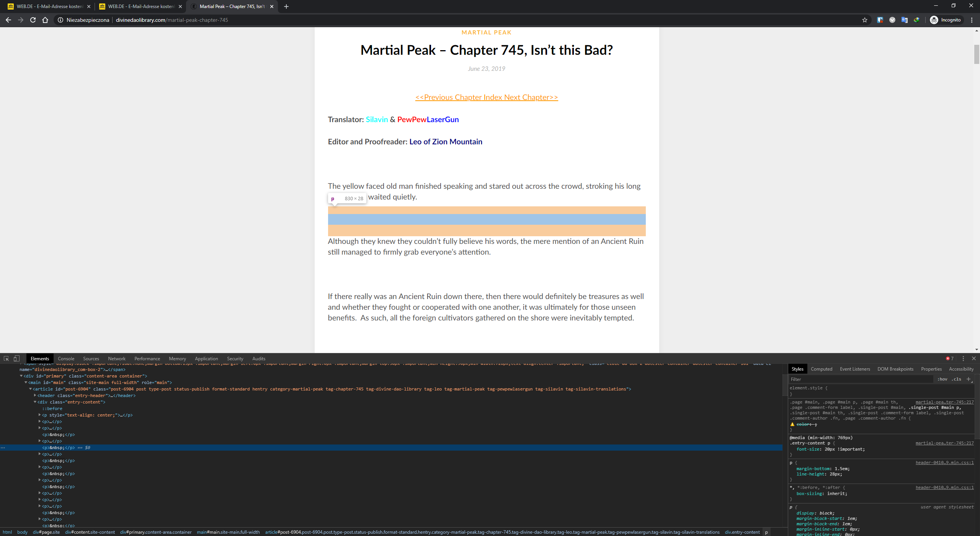This screenshot has height=536, width=980.
Task: Expand the header entry-header node
Action: [x=35, y=395]
